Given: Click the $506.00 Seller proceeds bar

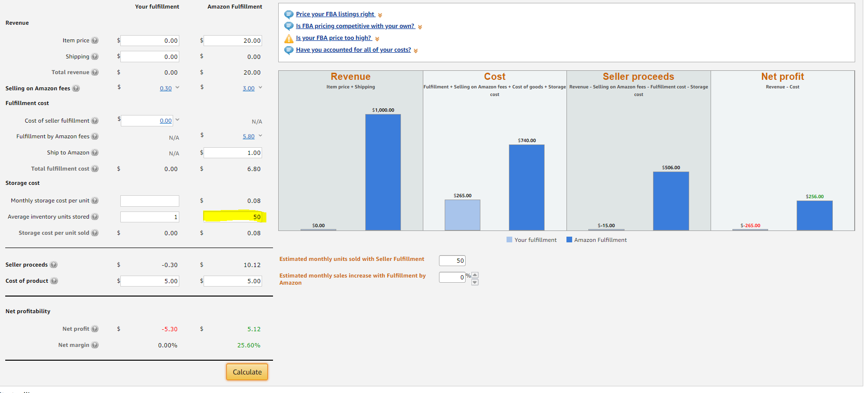Looking at the screenshot, I should coord(671,201).
